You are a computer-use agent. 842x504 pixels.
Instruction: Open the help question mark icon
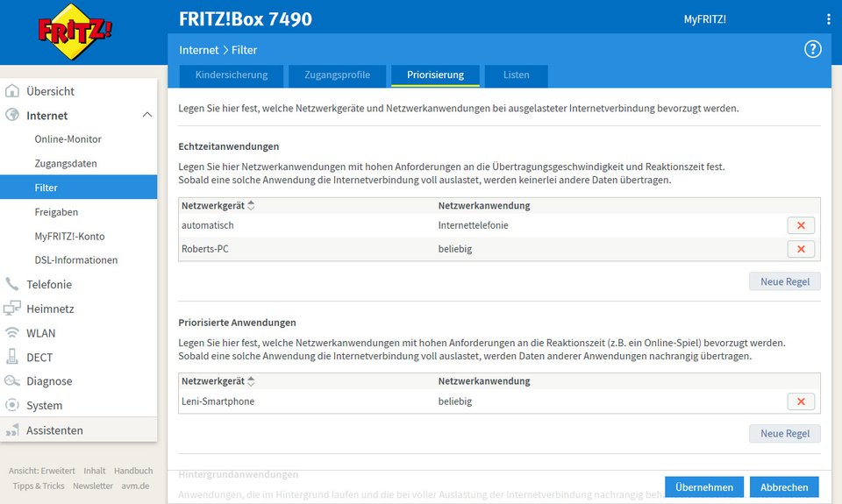(813, 49)
